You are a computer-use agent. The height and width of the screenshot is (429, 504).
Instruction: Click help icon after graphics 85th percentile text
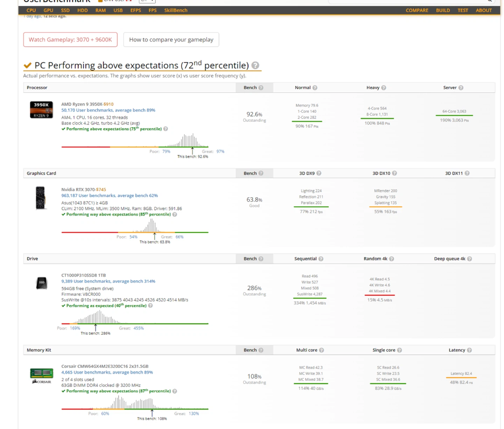[x=175, y=215]
